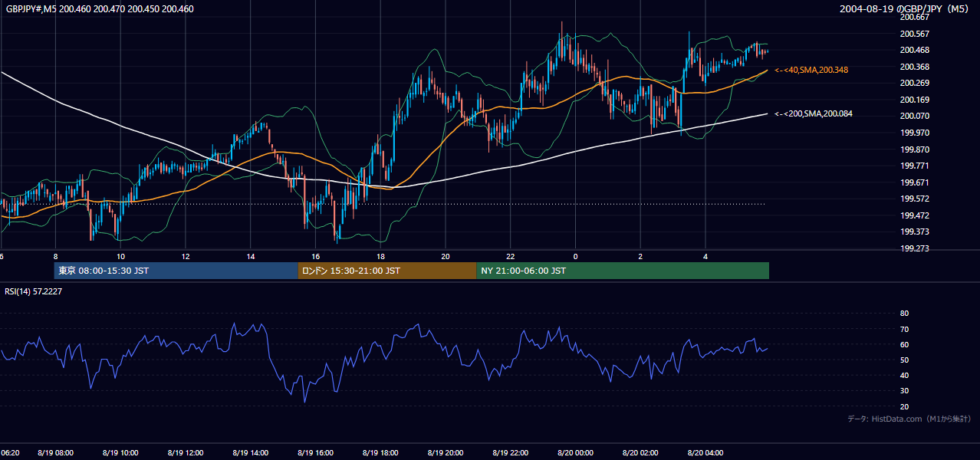Screen dimensions: 980x460
Task: Click the hour label 18 on chart axis
Action: 380,256
